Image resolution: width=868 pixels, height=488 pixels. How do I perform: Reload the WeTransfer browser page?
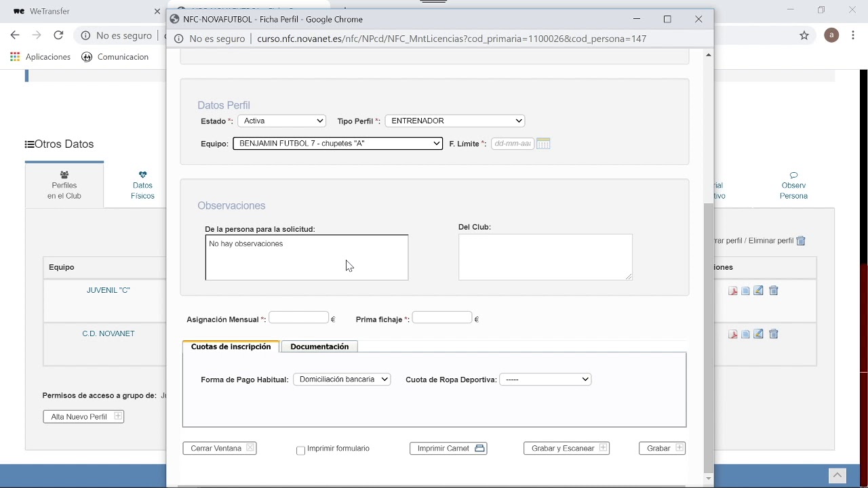pyautogui.click(x=58, y=35)
